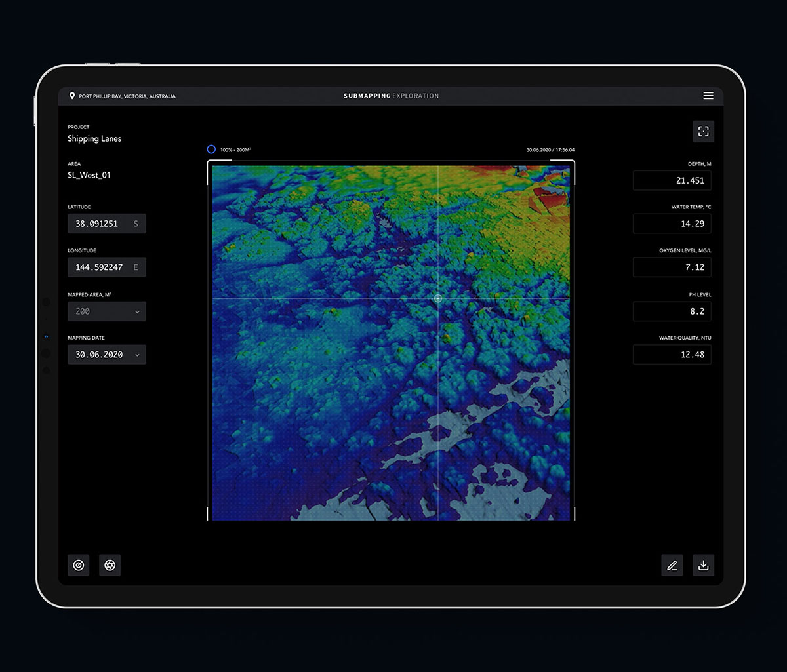
Task: Download the map data
Action: [703, 565]
